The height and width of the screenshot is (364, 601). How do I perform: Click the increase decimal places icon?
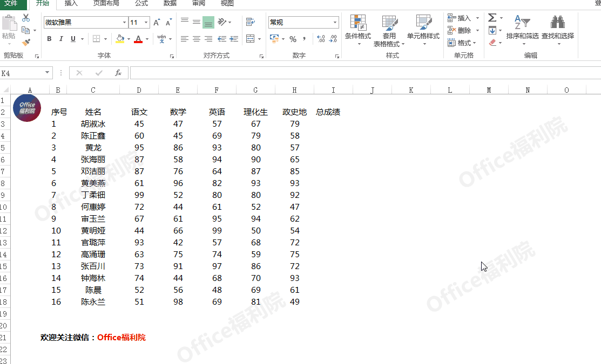tap(321, 39)
